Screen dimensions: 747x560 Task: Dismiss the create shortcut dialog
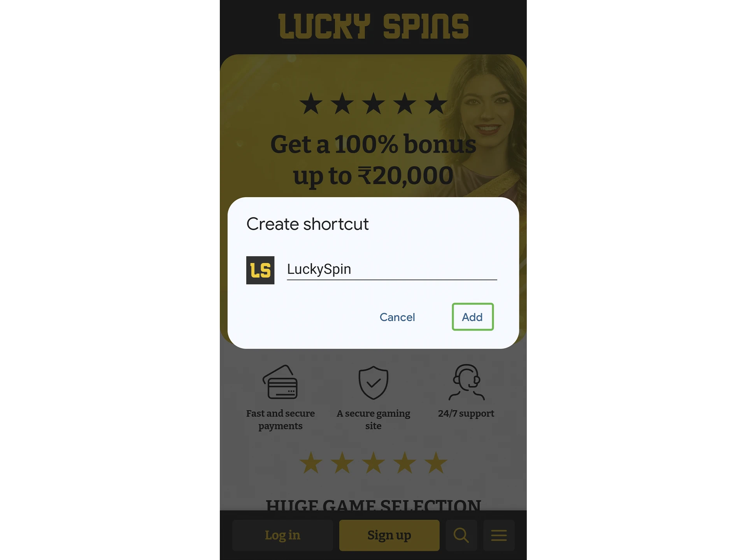pos(397,317)
